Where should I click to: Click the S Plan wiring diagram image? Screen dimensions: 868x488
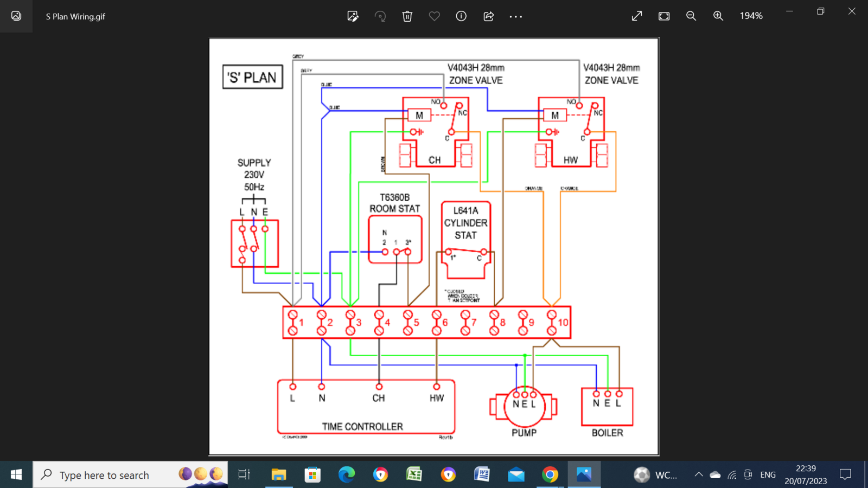point(434,247)
